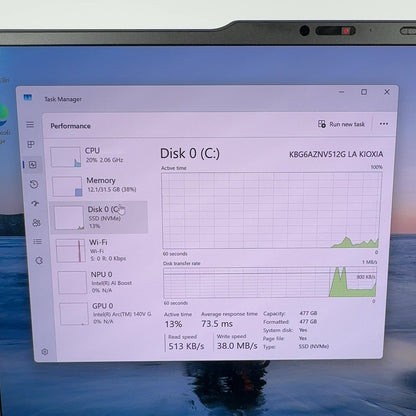Select the CPU performance item
The image size is (416, 416).
click(x=98, y=156)
